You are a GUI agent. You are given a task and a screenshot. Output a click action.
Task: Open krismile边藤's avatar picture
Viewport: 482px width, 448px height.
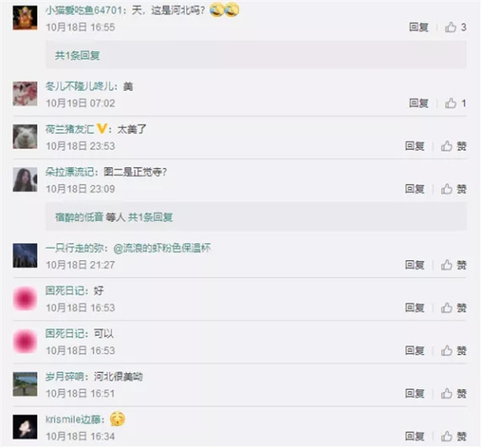pos(25,427)
